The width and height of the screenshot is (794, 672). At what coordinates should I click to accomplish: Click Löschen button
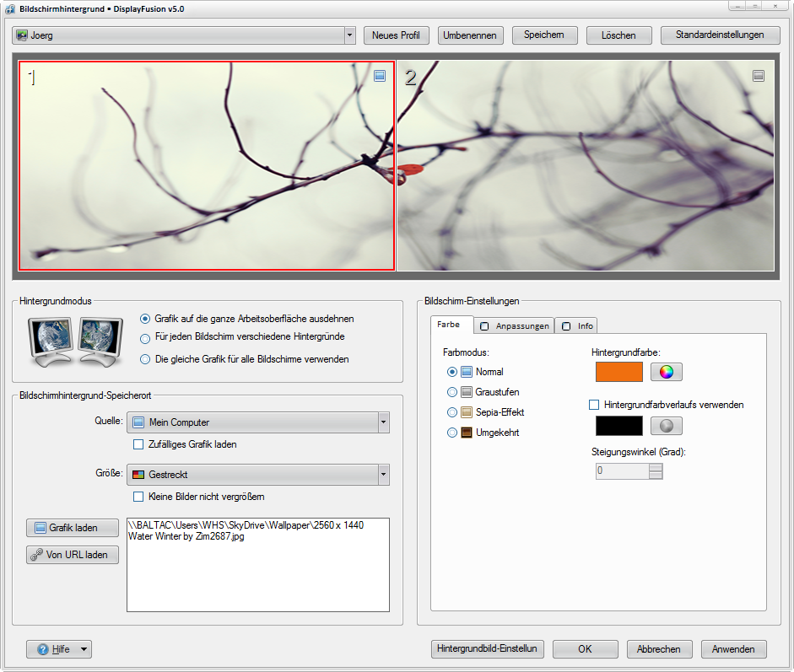[x=618, y=35]
